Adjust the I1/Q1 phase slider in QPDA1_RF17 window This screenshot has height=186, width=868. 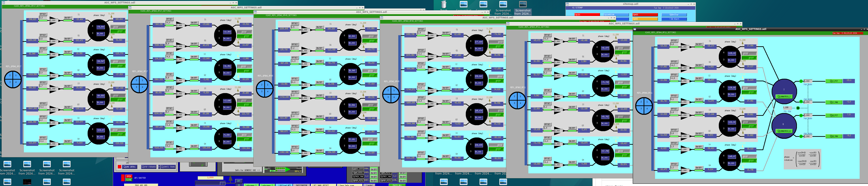pos(118,27)
